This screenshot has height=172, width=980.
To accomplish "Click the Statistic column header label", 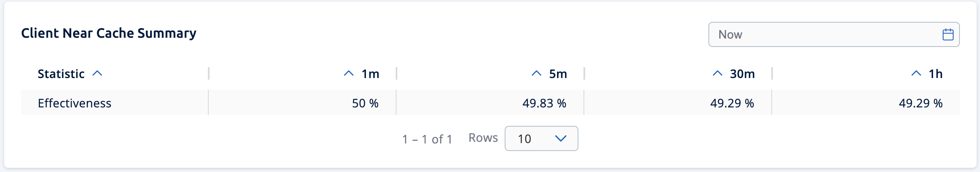I will [x=61, y=74].
